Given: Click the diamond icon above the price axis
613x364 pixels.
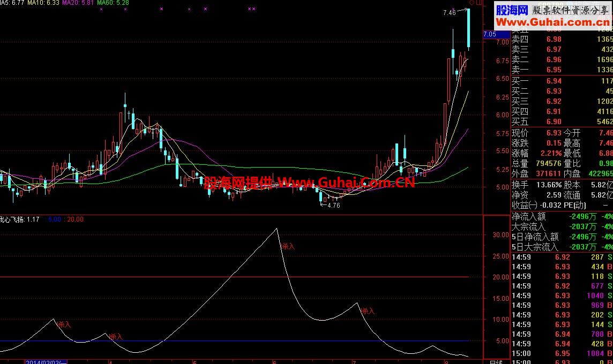Looking at the screenshot, I should coord(472,3).
